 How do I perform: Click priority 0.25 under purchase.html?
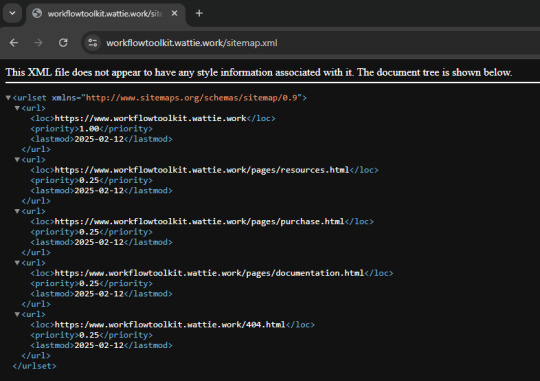point(89,232)
